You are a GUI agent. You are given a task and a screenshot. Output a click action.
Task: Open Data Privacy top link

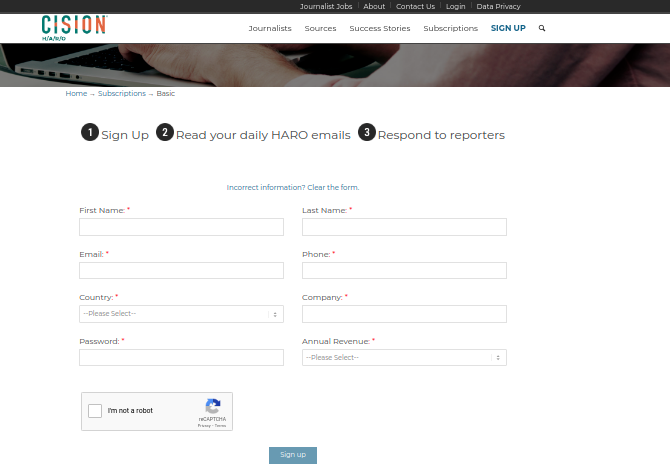[x=498, y=6]
